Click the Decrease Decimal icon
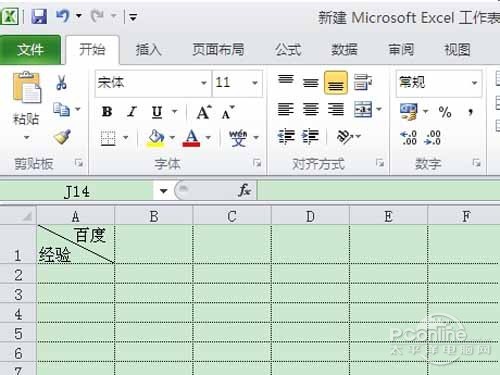500x375 pixels. click(x=433, y=137)
